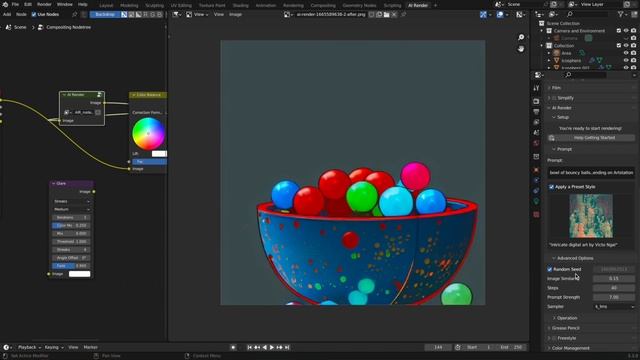Open the Window menu
Image resolution: width=640 pixels, height=360 pixels.
click(x=64, y=4)
